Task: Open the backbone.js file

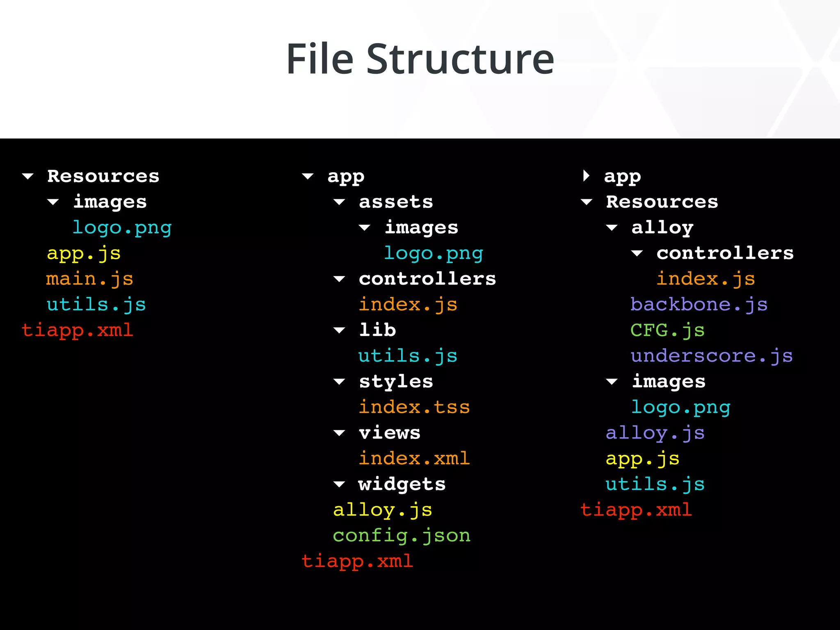Action: (x=699, y=305)
